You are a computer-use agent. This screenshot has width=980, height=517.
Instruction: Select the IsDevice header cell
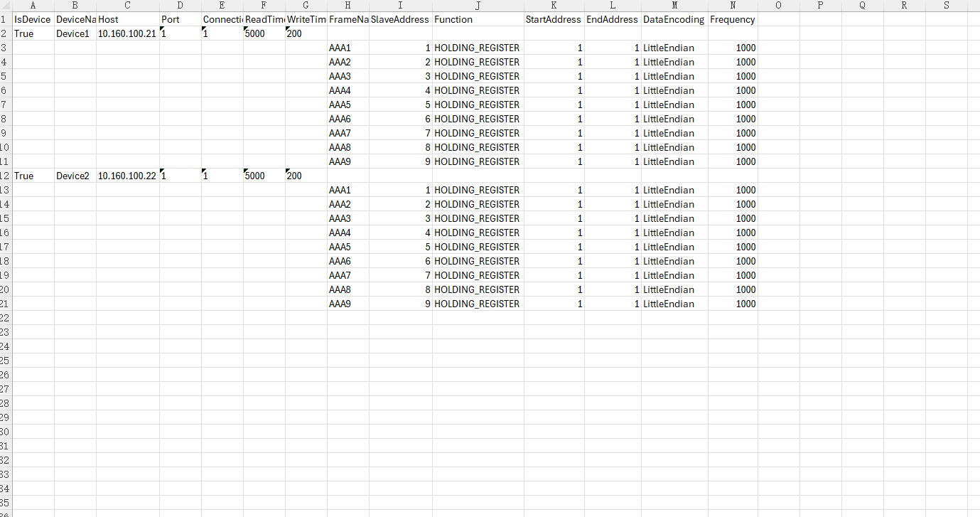coord(33,19)
